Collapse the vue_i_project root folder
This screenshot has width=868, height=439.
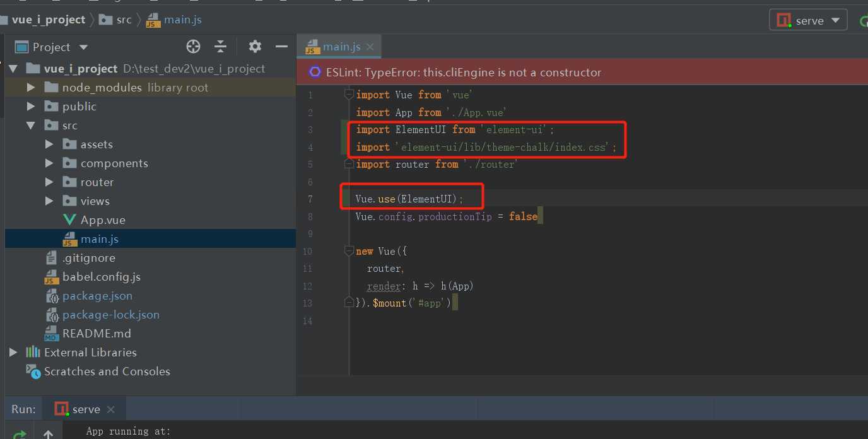point(13,69)
